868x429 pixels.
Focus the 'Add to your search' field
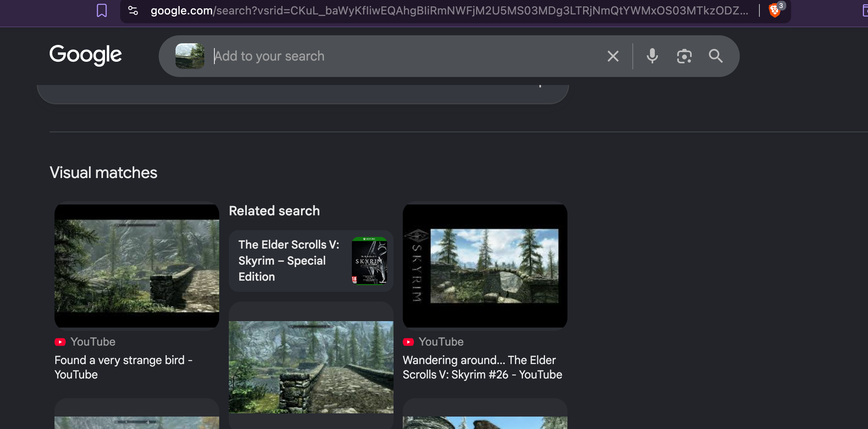coord(405,56)
